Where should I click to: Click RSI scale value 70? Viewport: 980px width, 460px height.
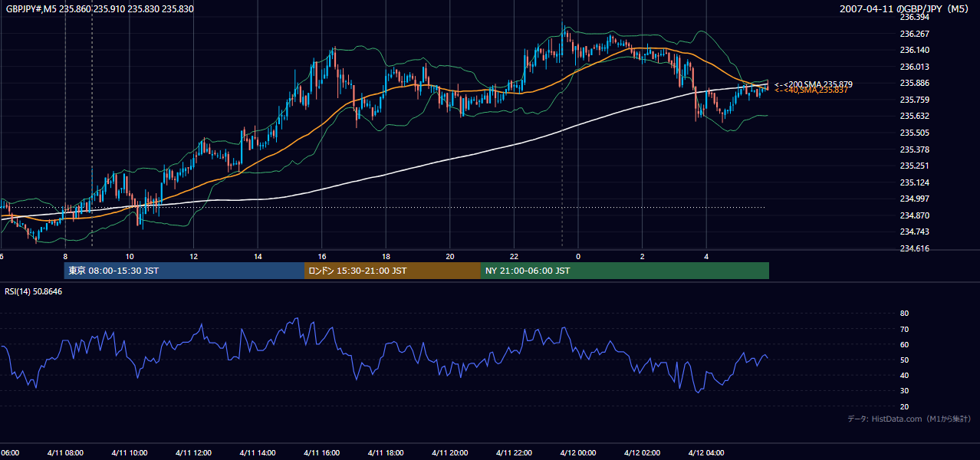tap(905, 329)
